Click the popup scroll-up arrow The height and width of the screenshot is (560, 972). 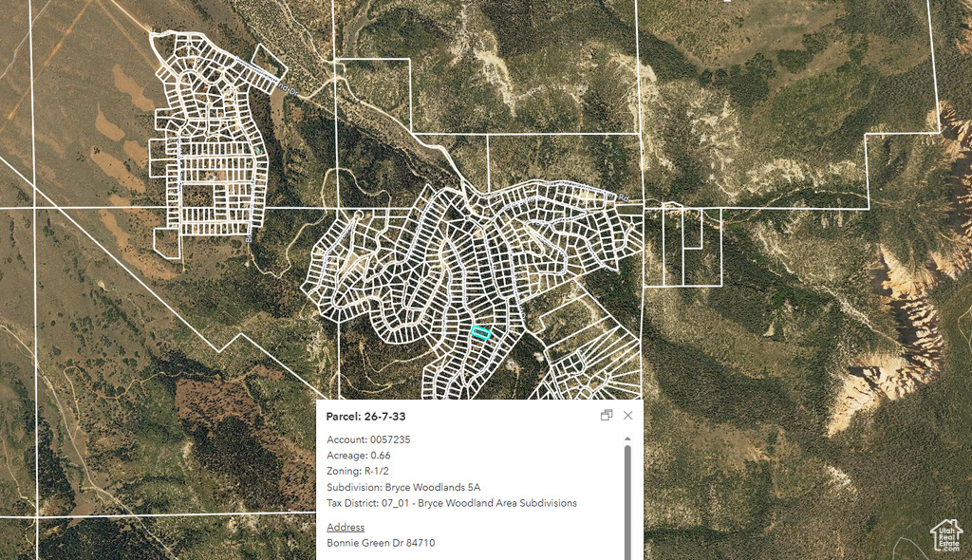626,439
